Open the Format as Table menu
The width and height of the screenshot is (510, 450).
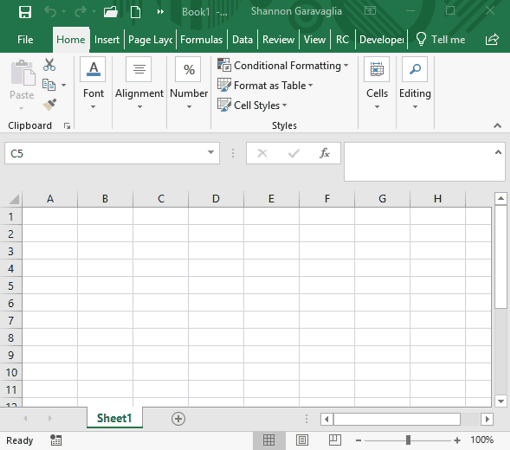click(265, 85)
